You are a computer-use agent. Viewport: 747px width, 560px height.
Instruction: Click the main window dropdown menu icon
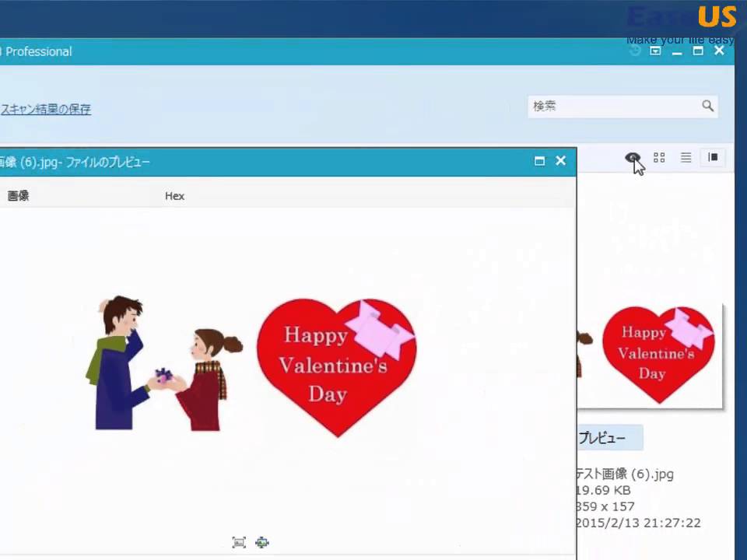tap(655, 51)
